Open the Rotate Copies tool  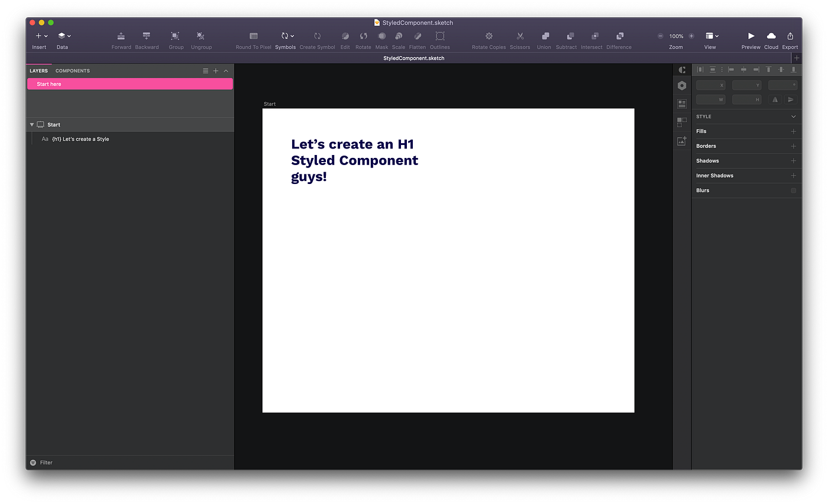[488, 36]
